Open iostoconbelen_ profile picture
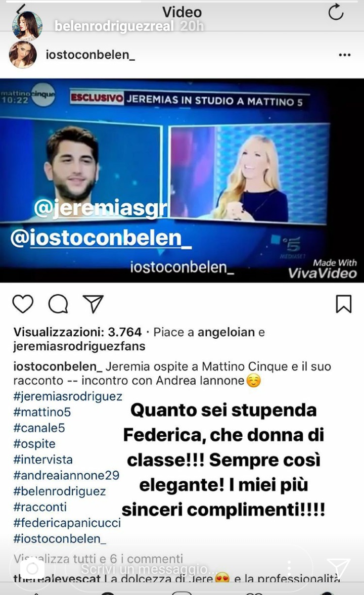Screen dimensions: 364x595 click(23, 55)
